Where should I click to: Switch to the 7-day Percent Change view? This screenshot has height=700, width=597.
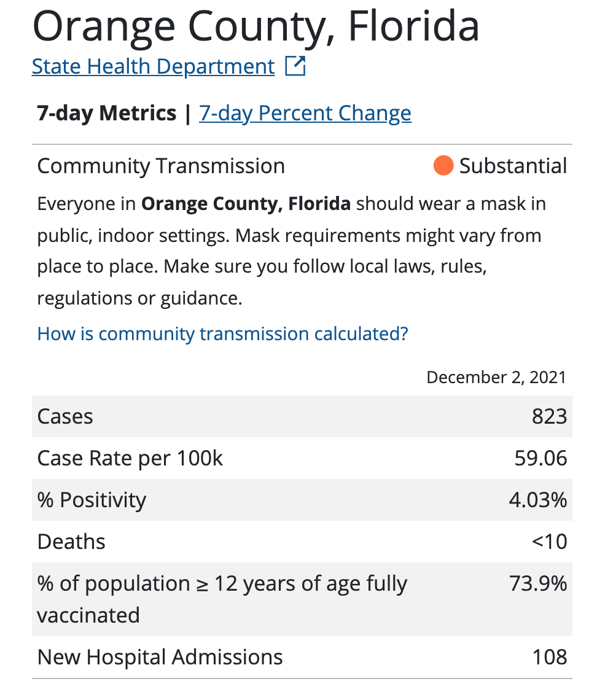tap(305, 114)
